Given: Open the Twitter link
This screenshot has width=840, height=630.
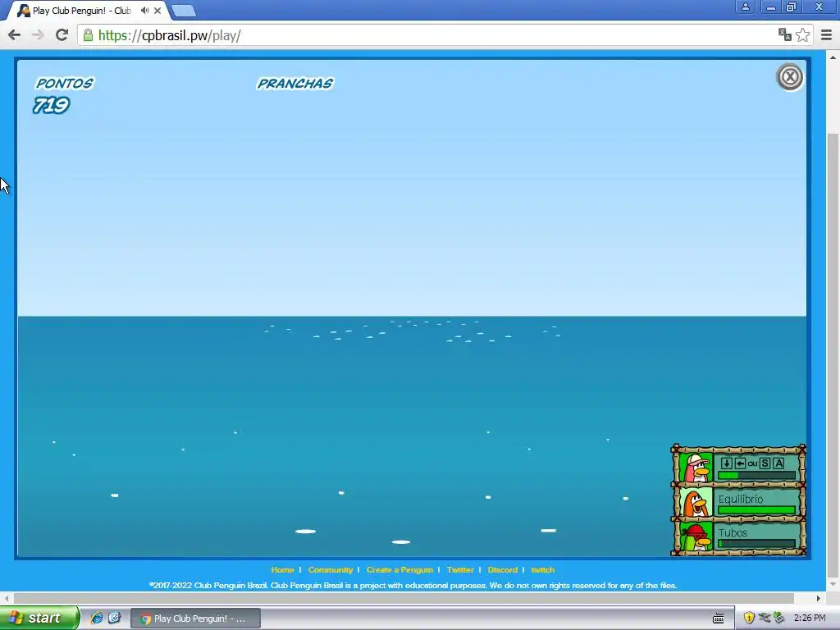Looking at the screenshot, I should (x=460, y=569).
